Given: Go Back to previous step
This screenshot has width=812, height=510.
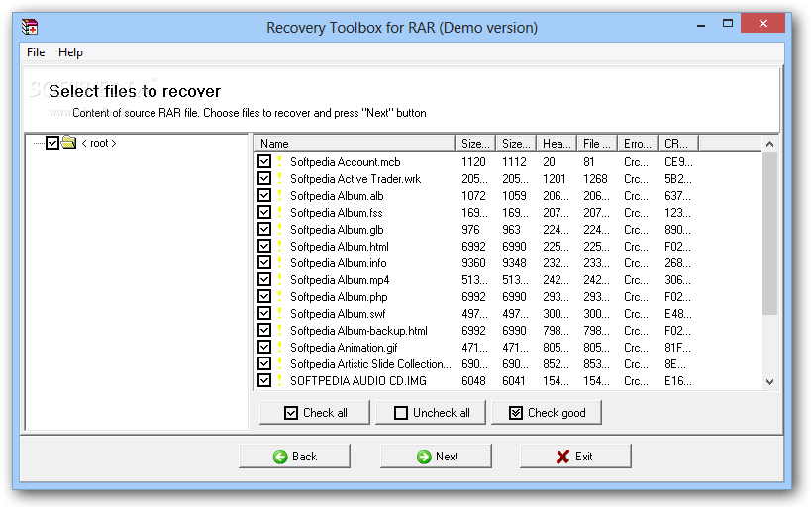Looking at the screenshot, I should point(295,457).
